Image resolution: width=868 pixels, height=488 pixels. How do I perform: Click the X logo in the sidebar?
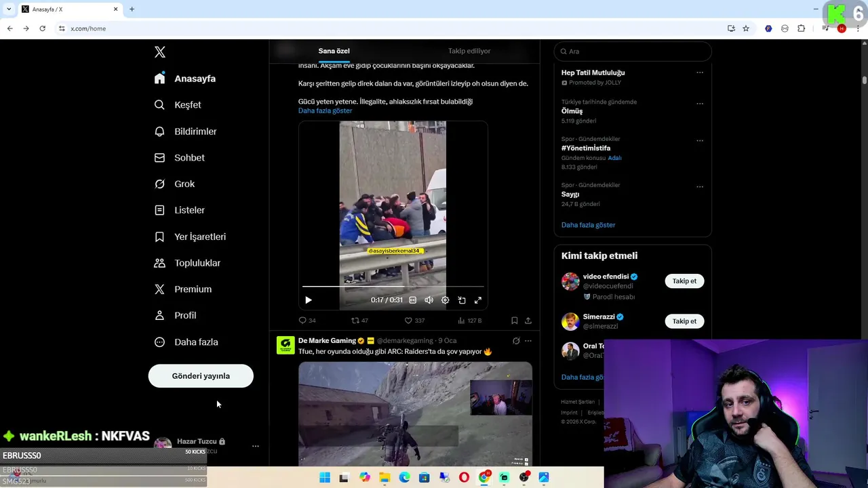tap(160, 52)
